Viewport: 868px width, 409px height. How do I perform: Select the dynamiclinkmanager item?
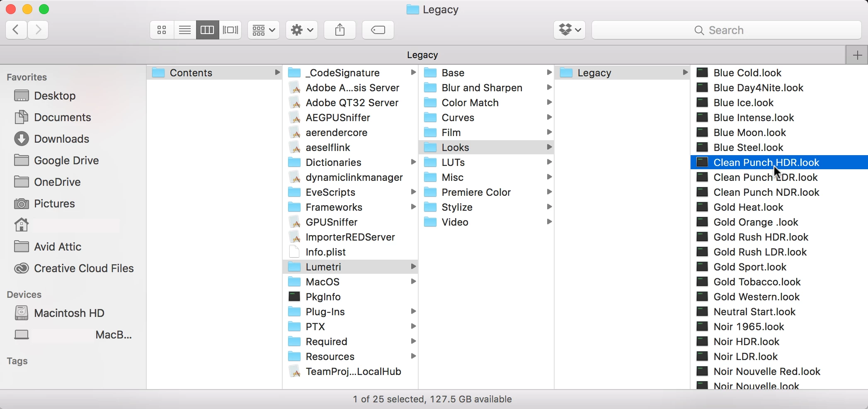[351, 177]
